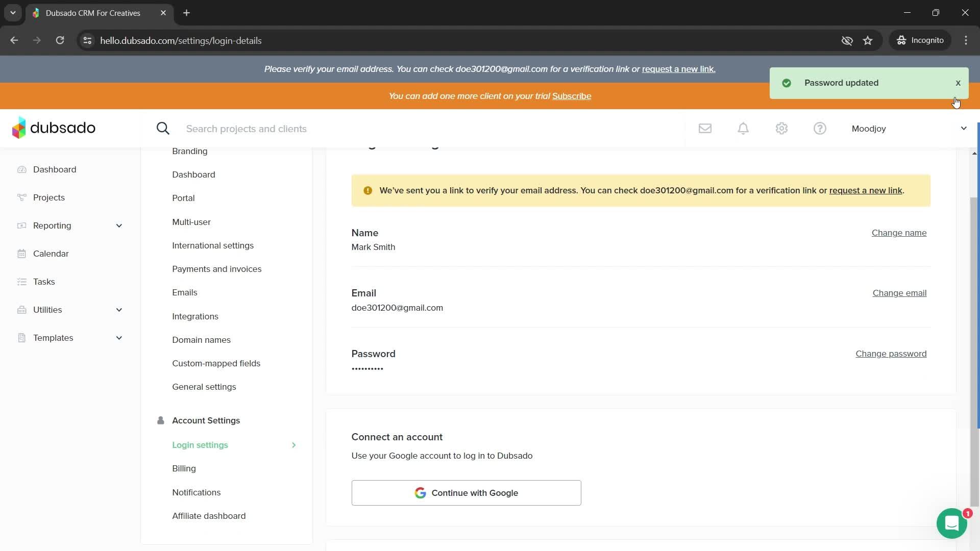Dismiss the Password updated toast
The height and width of the screenshot is (551, 980).
point(958,83)
